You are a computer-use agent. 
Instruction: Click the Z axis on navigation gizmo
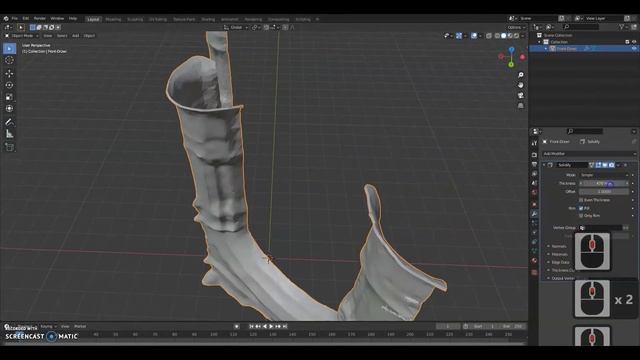(511, 50)
